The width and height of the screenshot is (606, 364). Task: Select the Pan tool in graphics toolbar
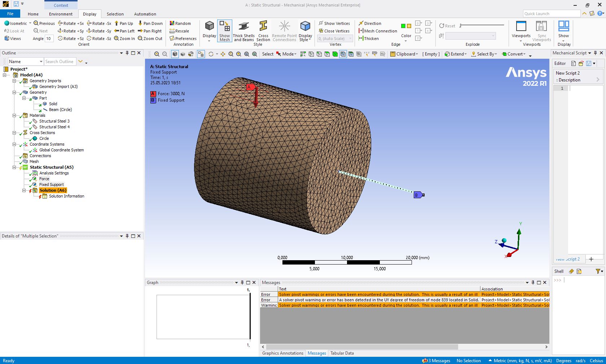(223, 54)
